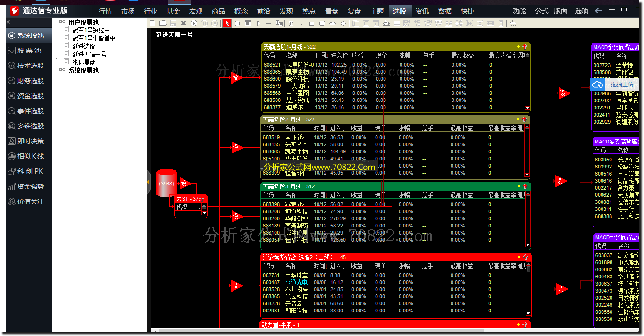Select the rounded node shape tool
644x336 pixels.
tap(237, 23)
